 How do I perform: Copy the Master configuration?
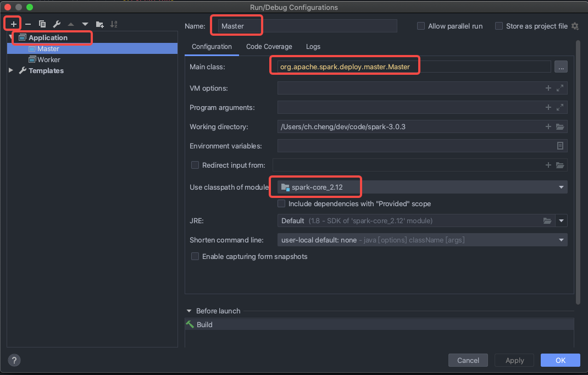42,24
